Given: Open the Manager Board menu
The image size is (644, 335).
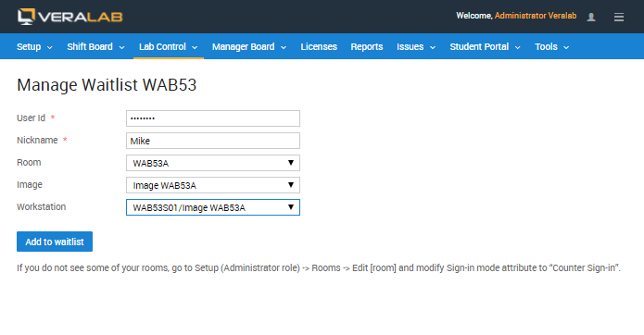Looking at the screenshot, I should click(249, 47).
